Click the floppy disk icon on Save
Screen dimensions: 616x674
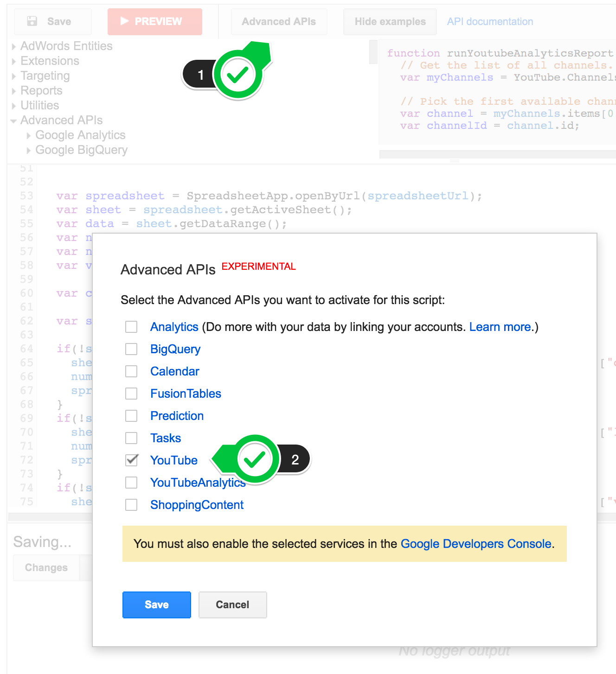pyautogui.click(x=32, y=21)
